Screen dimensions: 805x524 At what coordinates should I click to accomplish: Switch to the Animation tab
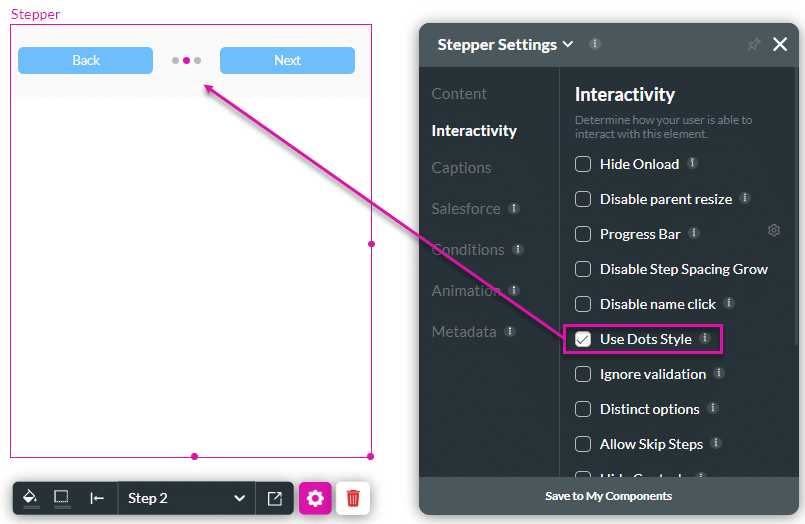coord(466,291)
